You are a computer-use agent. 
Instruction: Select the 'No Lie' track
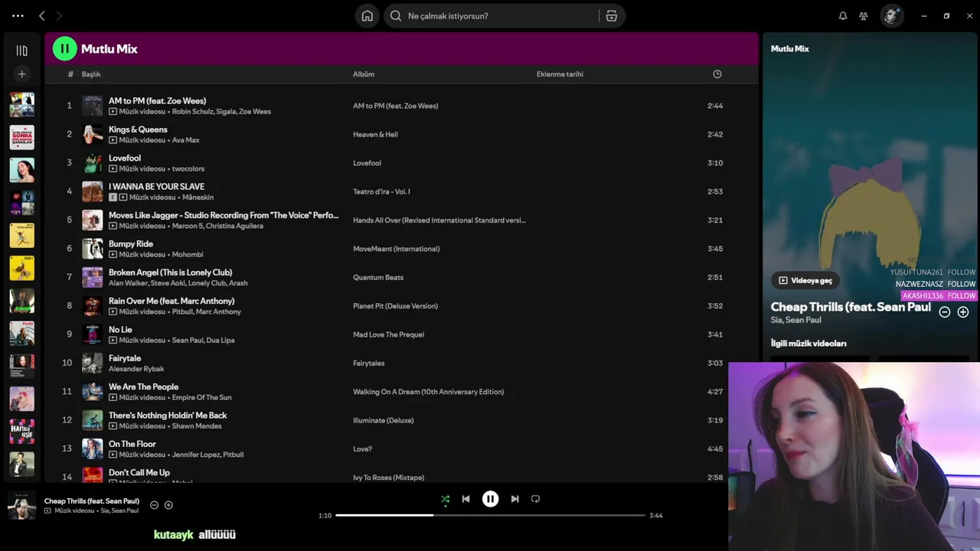120,329
